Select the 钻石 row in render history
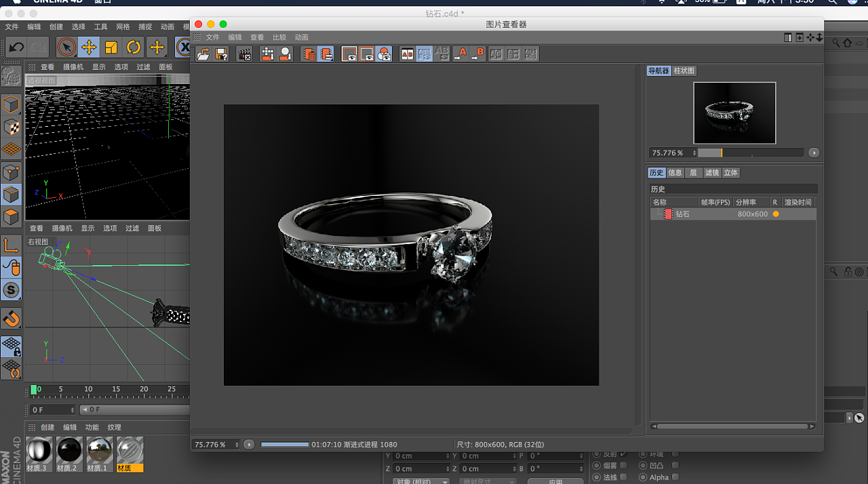The height and width of the screenshot is (484, 868). coord(733,214)
